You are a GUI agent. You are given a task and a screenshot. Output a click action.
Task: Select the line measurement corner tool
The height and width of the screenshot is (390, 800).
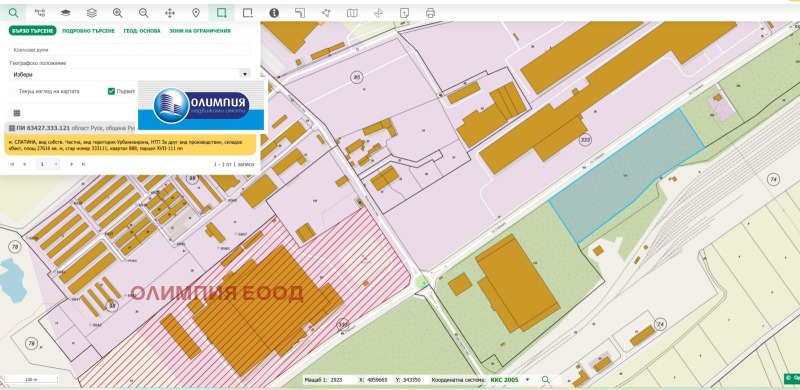pyautogui.click(x=300, y=13)
